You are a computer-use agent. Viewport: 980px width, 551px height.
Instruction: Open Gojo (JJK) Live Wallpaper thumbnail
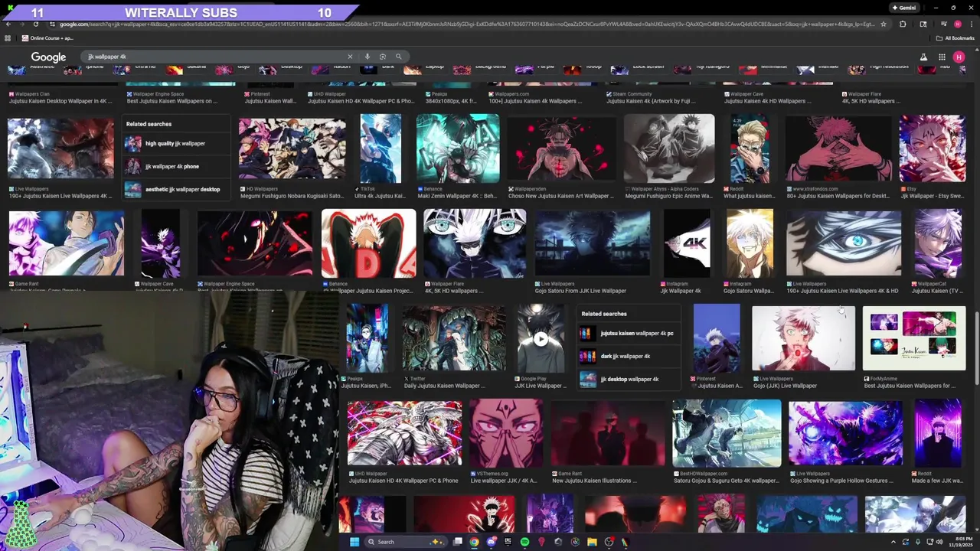click(x=803, y=338)
